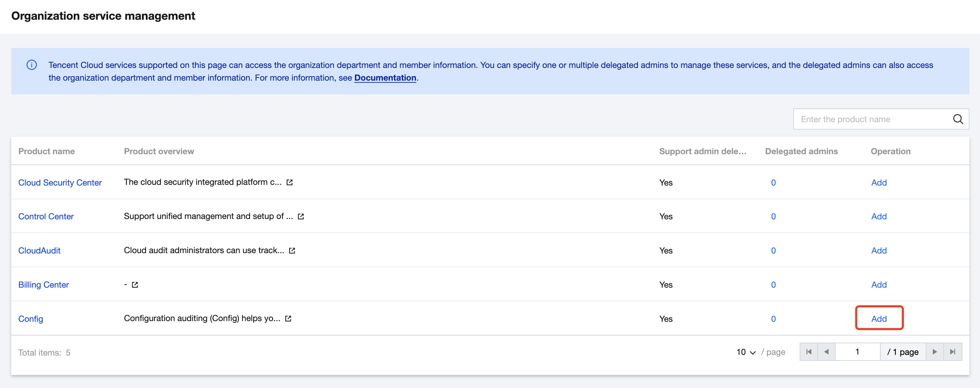Click Add for the Config service
Viewport: 980px width, 388px height.
879,319
